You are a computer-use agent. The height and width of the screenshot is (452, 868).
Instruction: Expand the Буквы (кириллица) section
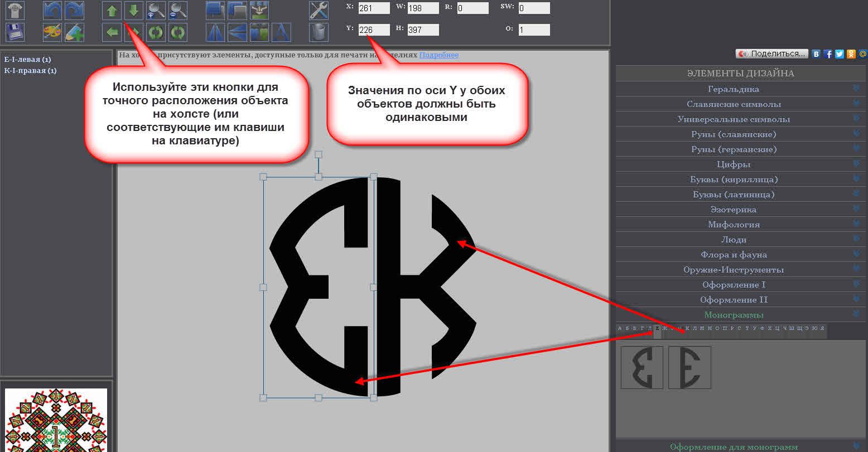[x=741, y=179]
